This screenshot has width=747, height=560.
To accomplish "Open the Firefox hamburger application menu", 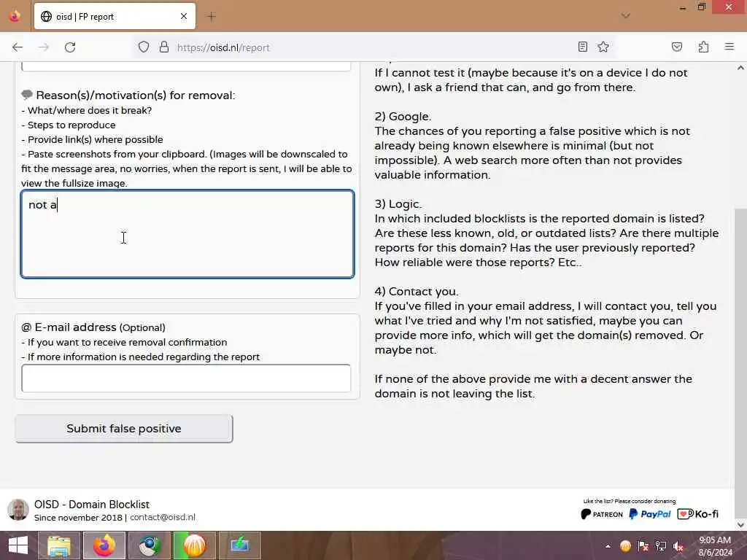I will click(x=729, y=47).
